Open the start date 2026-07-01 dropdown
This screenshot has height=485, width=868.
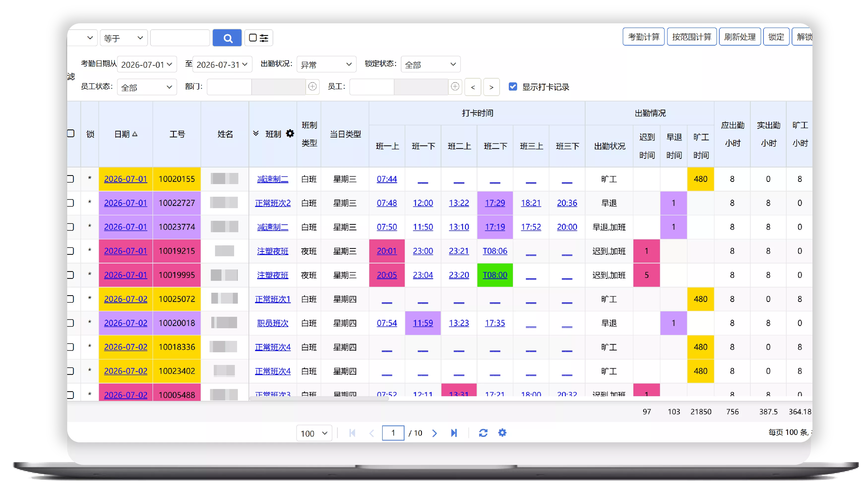147,64
